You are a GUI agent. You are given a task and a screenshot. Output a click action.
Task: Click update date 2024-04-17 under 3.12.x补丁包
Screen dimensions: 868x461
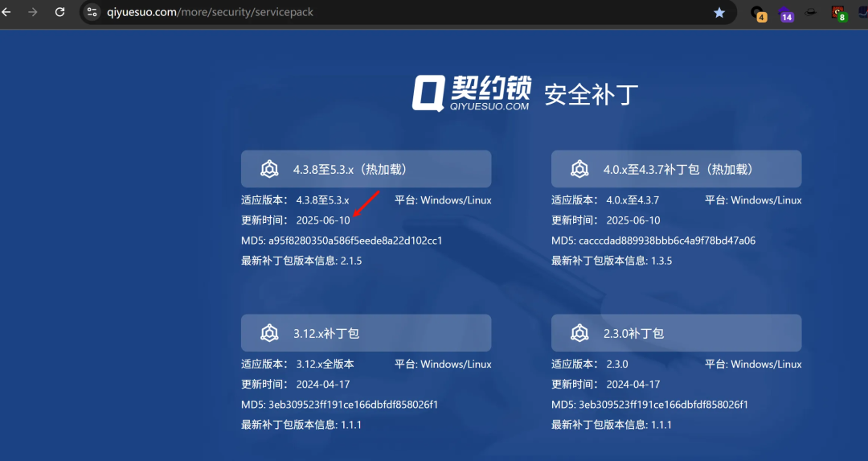[x=323, y=384]
